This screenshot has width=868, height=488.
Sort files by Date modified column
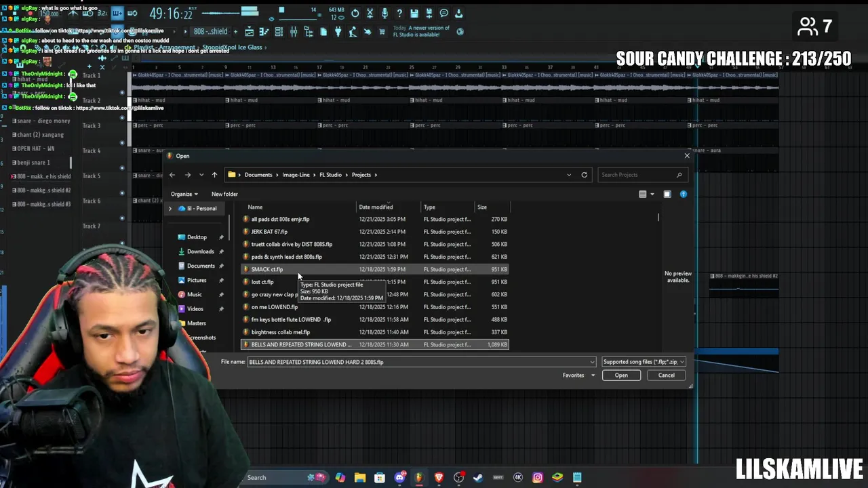(376, 207)
